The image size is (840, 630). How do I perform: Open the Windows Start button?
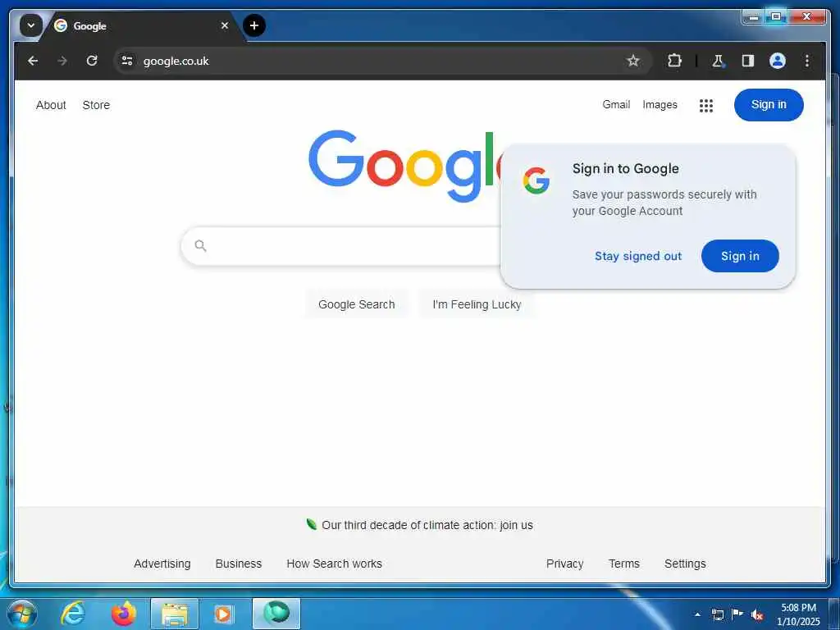pyautogui.click(x=21, y=614)
